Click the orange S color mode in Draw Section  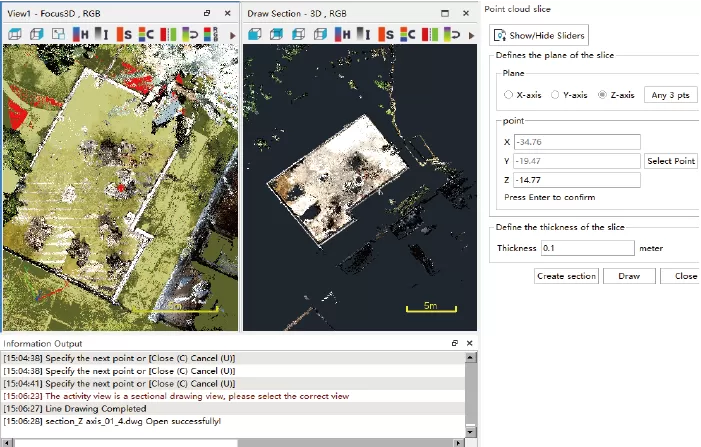pos(386,34)
